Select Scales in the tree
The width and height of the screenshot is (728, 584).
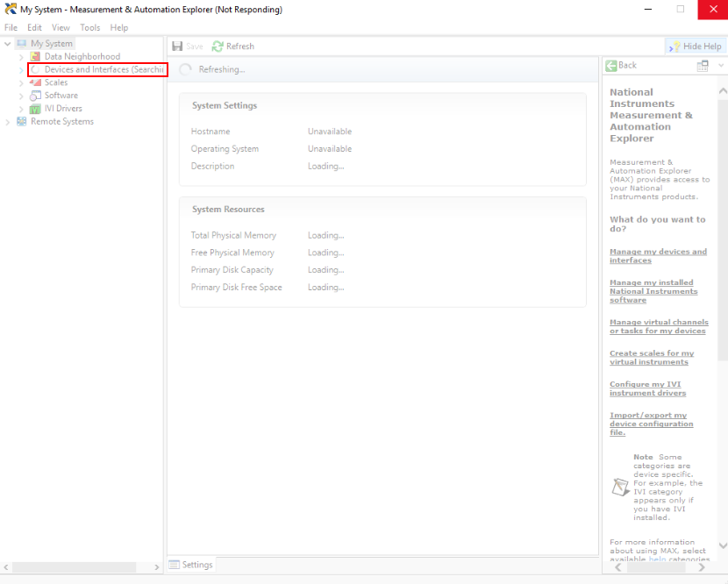point(56,82)
